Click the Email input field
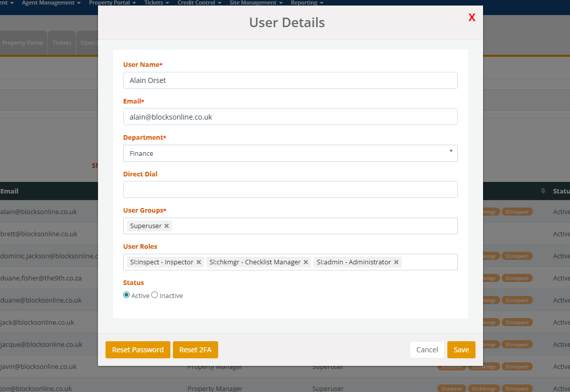This screenshot has height=392, width=570. click(290, 117)
